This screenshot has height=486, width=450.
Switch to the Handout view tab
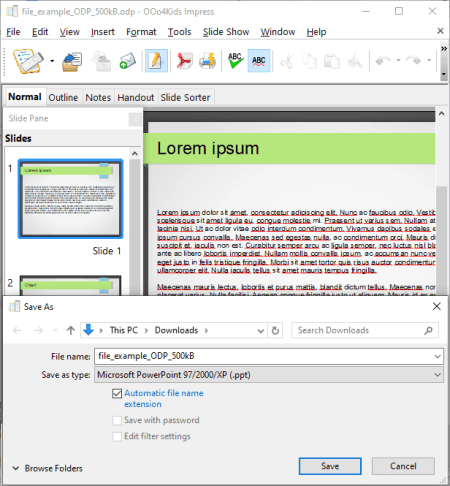tap(136, 97)
